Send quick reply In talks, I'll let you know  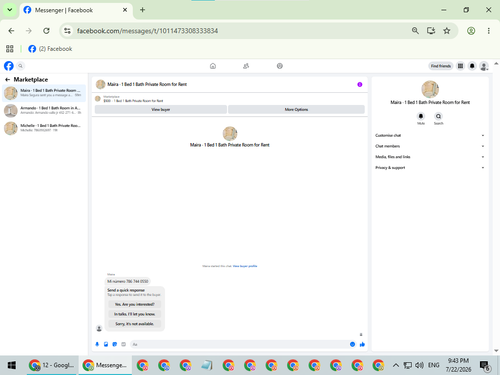pyautogui.click(x=135, y=314)
